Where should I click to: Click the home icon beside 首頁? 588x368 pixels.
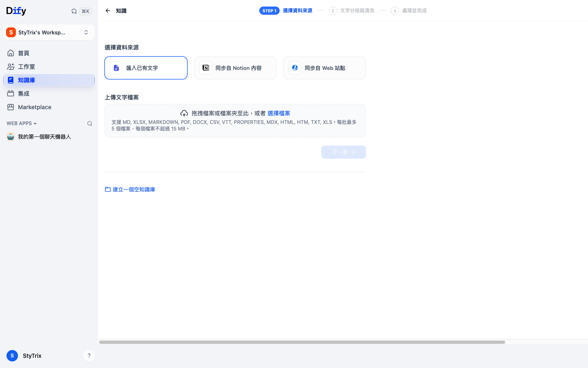coord(11,53)
